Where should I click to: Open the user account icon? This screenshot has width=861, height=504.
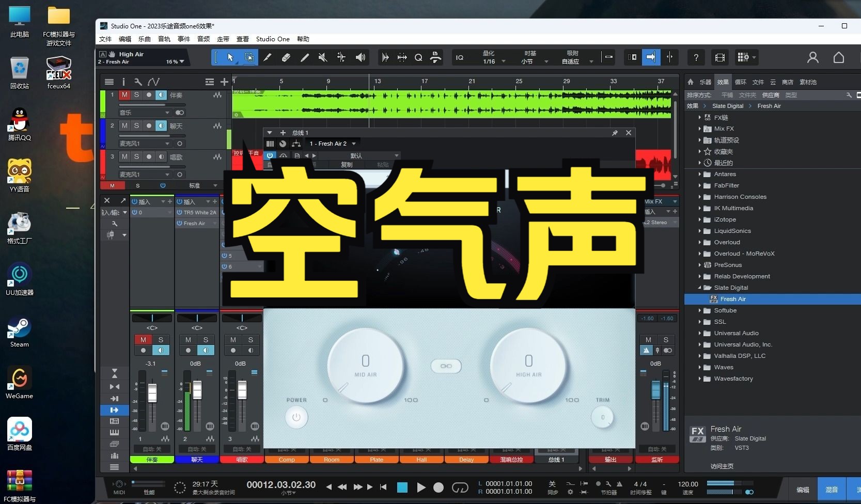(x=813, y=57)
